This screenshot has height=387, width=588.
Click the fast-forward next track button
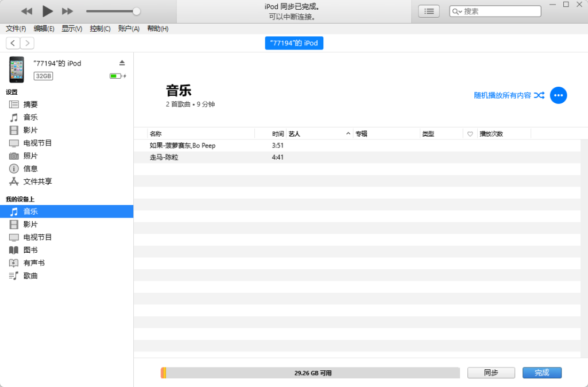click(67, 11)
